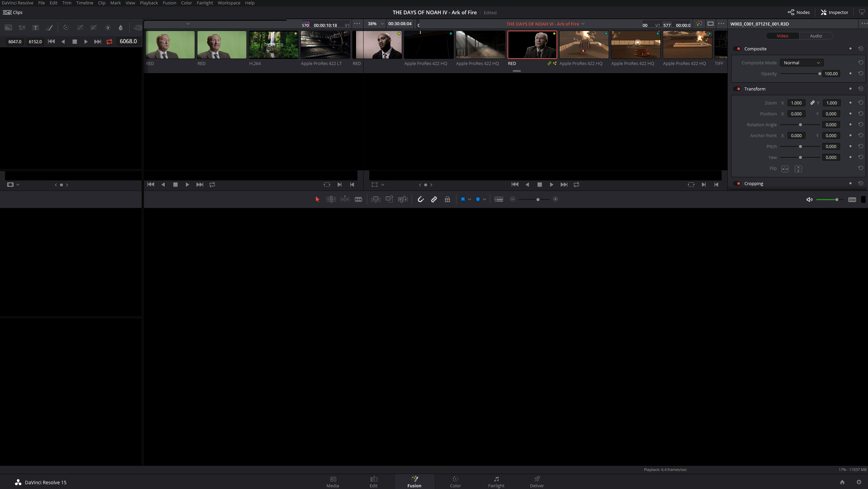Viewport: 868px width, 489px height.
Task: Click the Video tab in Inspector
Action: pyautogui.click(x=782, y=36)
